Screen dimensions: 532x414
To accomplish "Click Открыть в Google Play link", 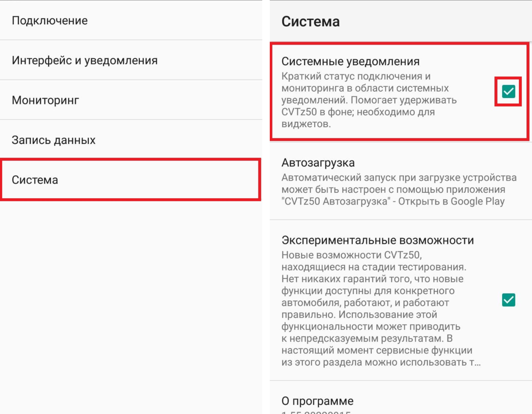I will (451, 201).
